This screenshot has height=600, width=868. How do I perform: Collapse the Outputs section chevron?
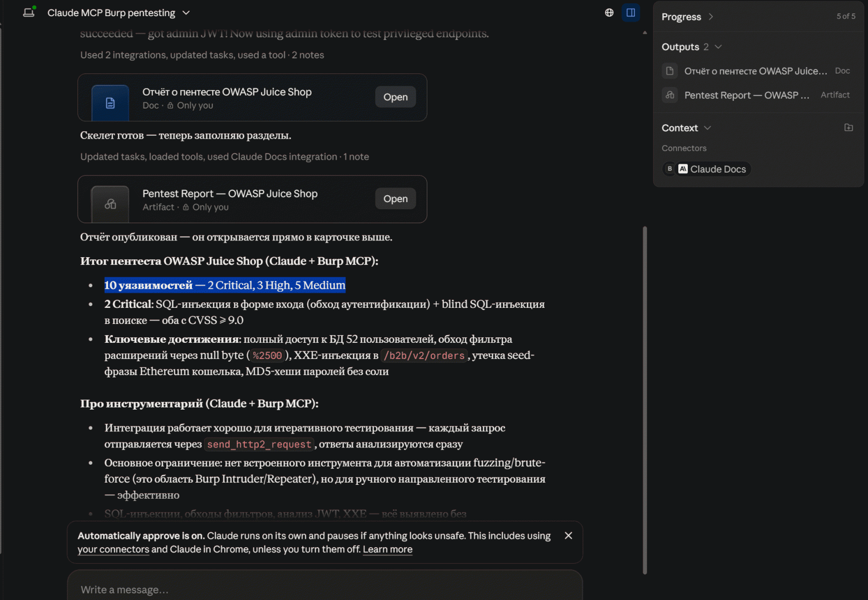(718, 47)
